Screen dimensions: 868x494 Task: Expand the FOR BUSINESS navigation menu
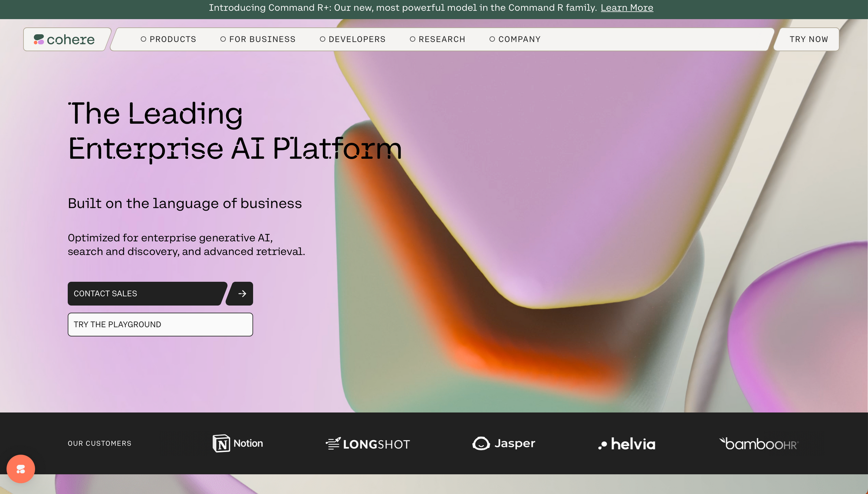coord(262,39)
